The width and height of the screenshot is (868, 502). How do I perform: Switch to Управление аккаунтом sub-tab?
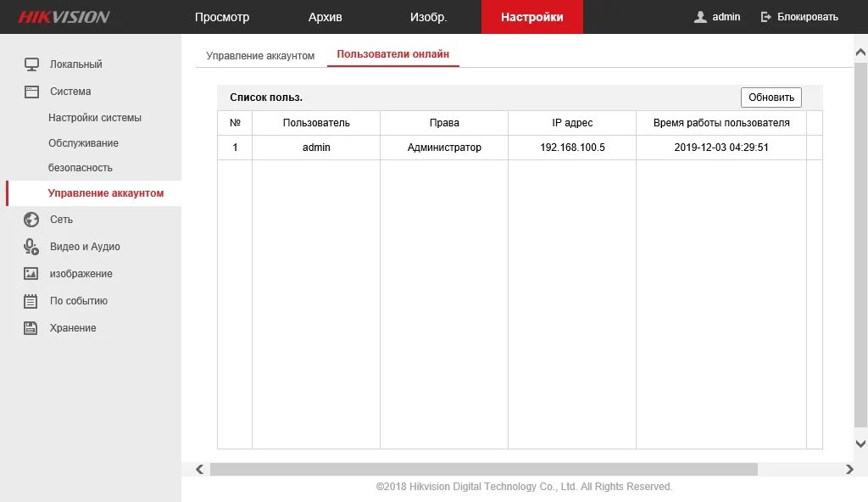coord(260,55)
